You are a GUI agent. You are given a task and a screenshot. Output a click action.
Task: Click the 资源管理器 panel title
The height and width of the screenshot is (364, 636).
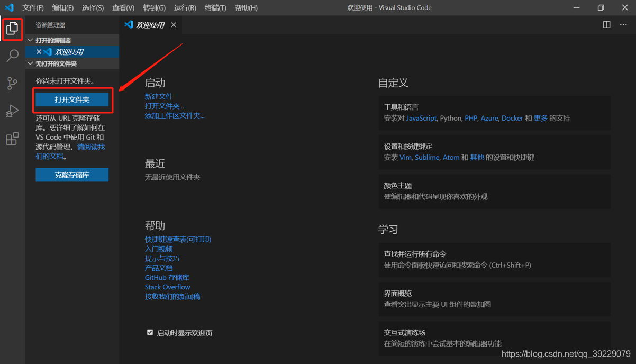[50, 25]
